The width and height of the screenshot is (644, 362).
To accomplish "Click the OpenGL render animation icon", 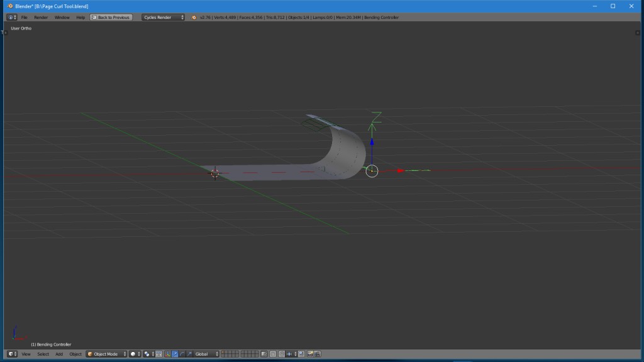I will (317, 353).
